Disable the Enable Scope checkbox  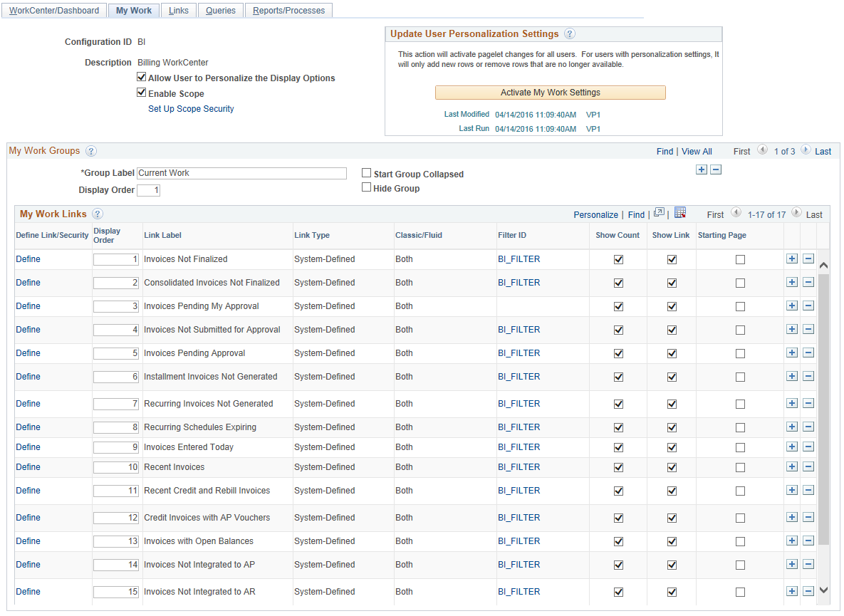pyautogui.click(x=141, y=93)
